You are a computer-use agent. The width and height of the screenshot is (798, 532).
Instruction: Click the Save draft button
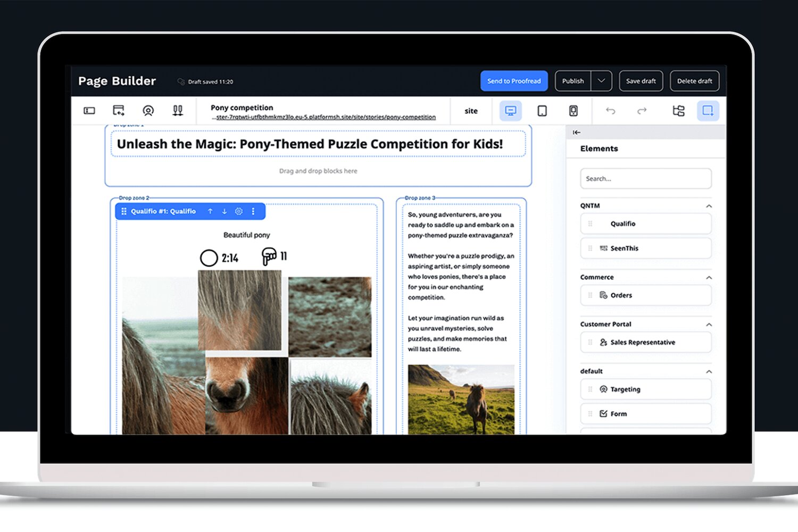point(641,81)
